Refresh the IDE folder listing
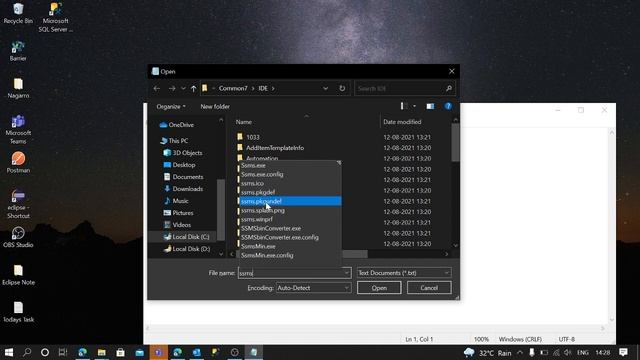 tap(342, 88)
